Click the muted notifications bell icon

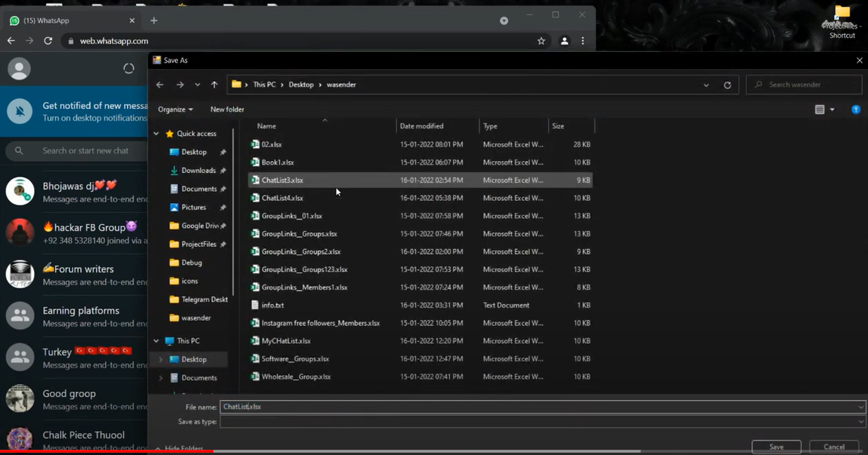pyautogui.click(x=20, y=111)
